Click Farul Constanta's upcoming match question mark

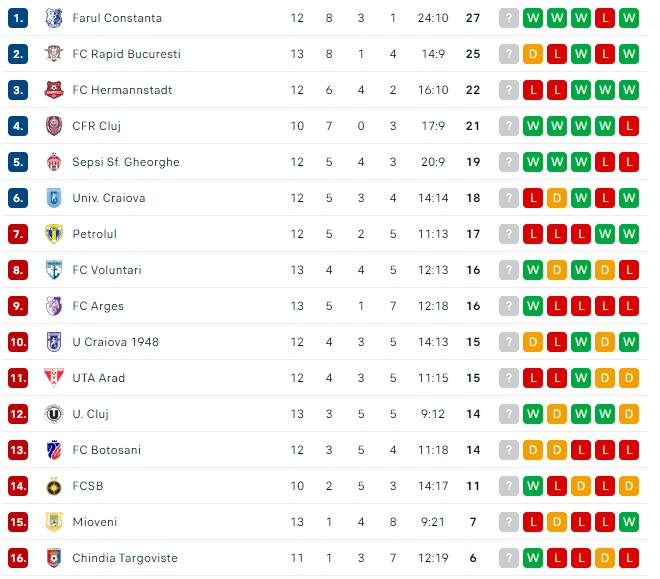509,18
